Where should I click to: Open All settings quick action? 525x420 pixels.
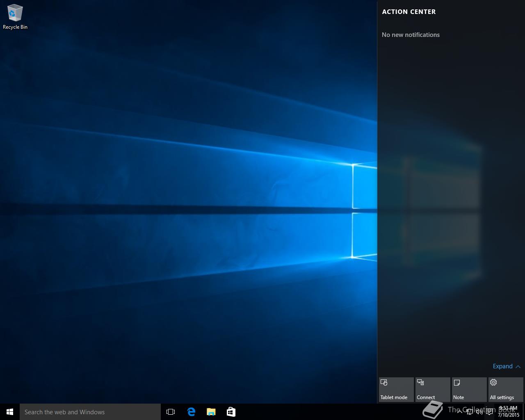[x=506, y=390]
